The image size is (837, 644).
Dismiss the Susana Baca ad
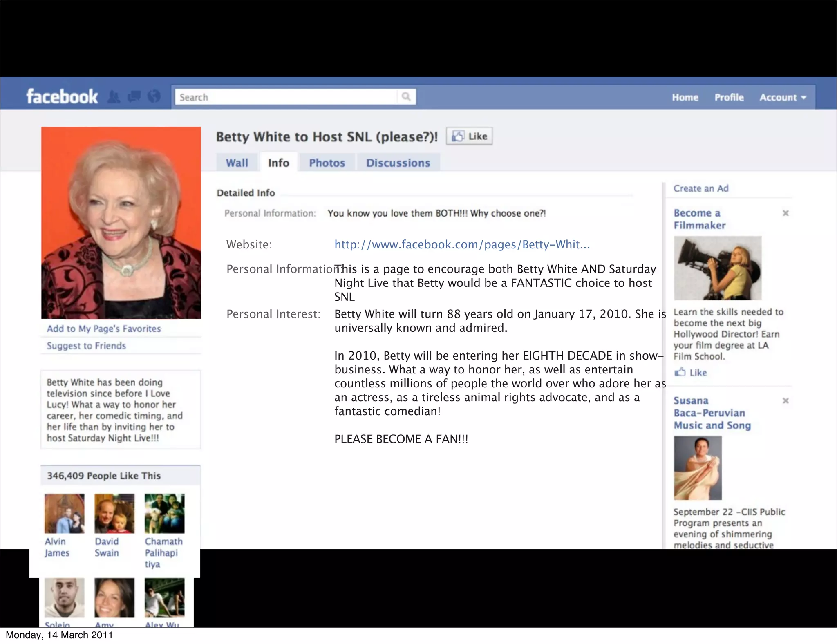click(786, 400)
